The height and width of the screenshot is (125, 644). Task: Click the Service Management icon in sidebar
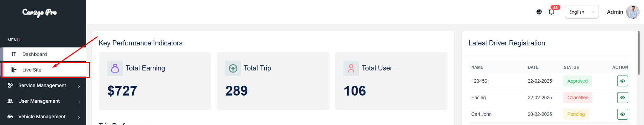[10, 85]
